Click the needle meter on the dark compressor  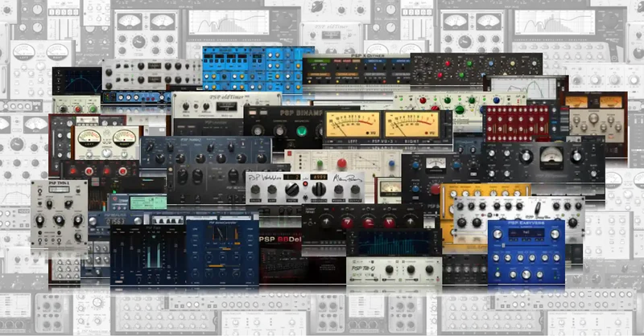click(551, 159)
